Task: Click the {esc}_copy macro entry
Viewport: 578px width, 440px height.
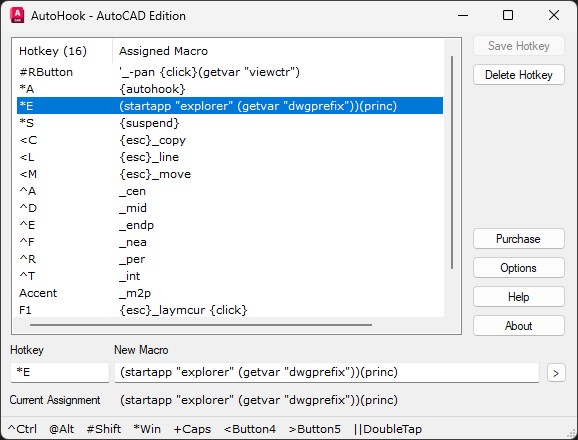Action: pyautogui.click(x=153, y=140)
